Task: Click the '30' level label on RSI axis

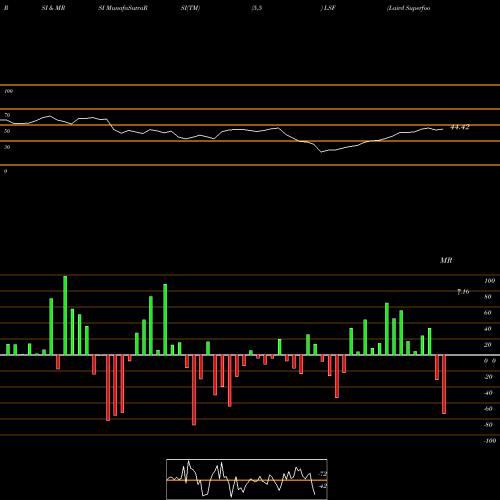Action: point(7,147)
